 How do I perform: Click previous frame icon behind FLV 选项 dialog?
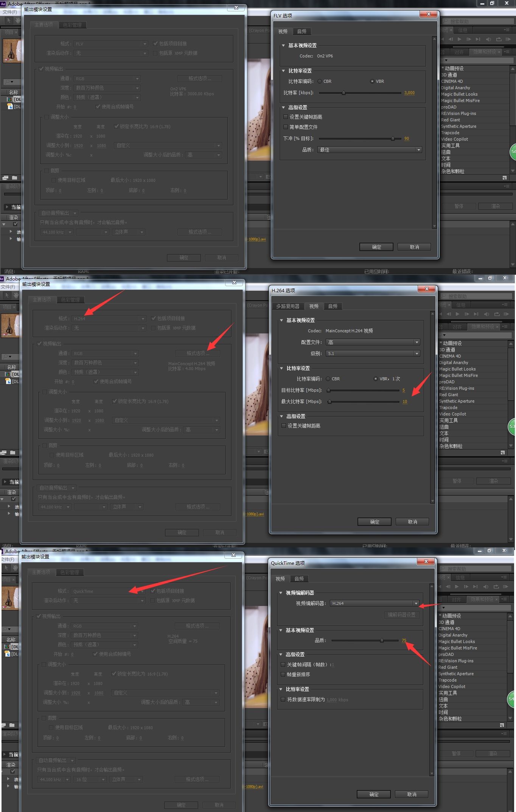pos(451,39)
